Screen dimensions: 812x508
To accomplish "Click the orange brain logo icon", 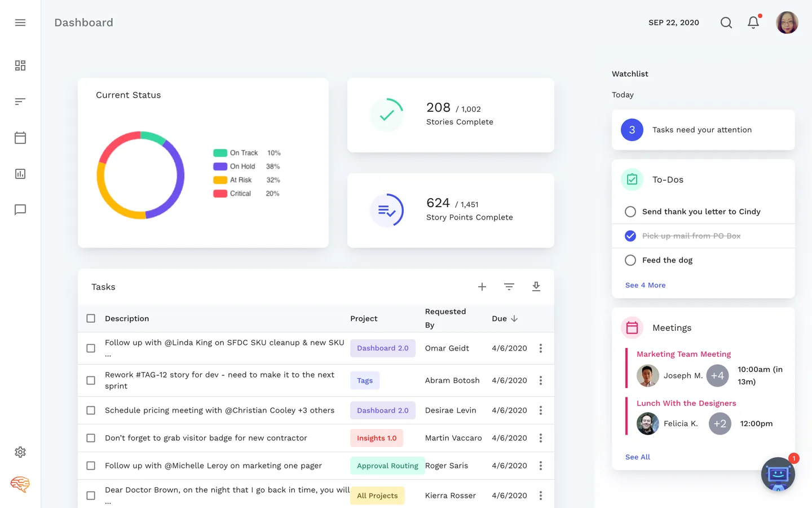I will (20, 484).
